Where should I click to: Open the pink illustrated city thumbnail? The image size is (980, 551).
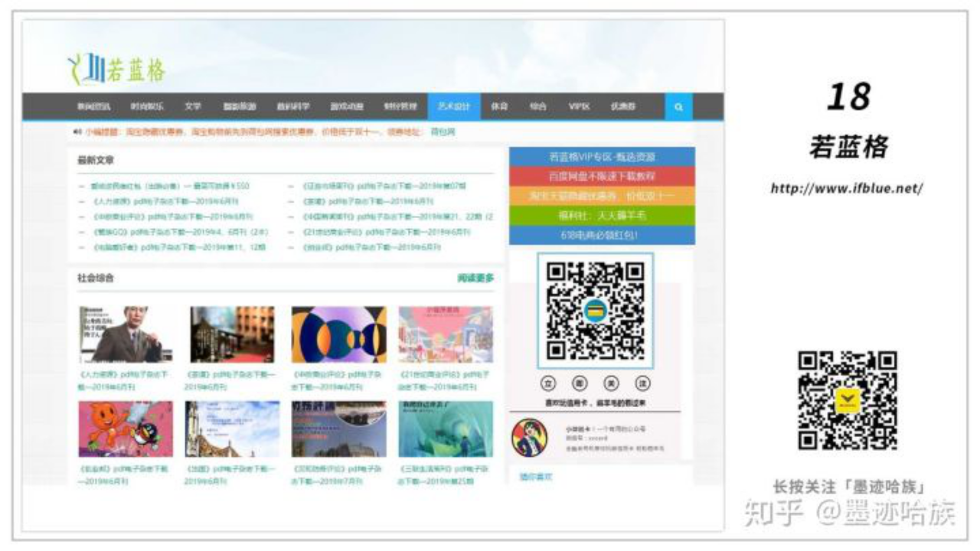coord(446,334)
